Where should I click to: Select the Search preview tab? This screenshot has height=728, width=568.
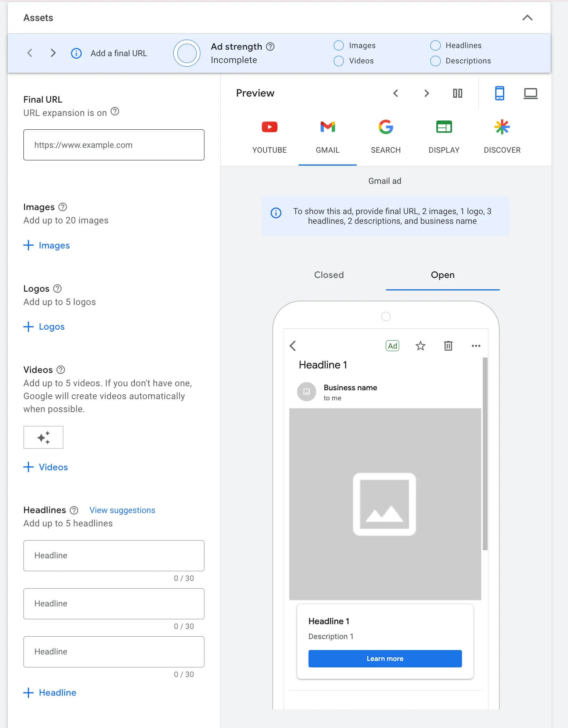click(386, 138)
